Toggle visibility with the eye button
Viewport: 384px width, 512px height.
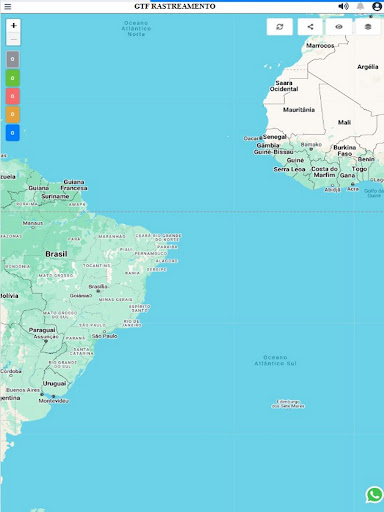click(339, 27)
